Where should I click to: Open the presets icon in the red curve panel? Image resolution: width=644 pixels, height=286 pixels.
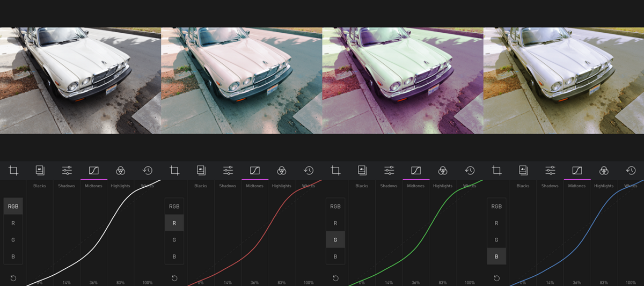[201, 171]
